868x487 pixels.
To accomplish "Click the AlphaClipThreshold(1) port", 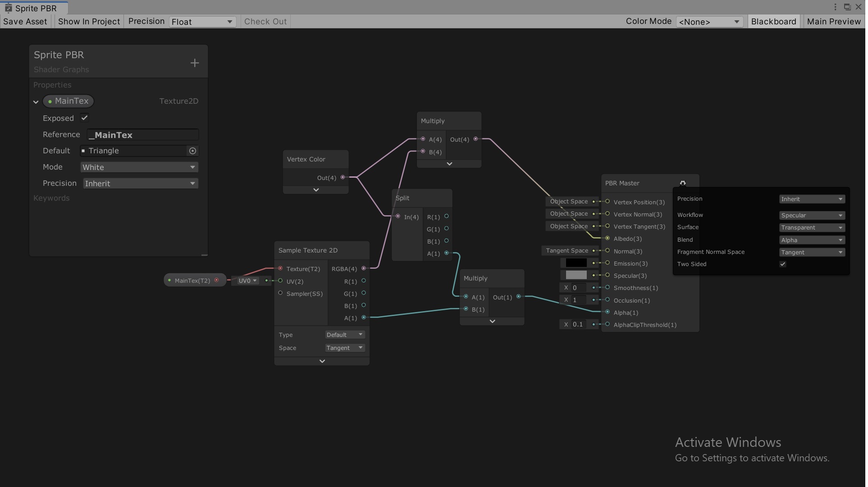I will (608, 324).
